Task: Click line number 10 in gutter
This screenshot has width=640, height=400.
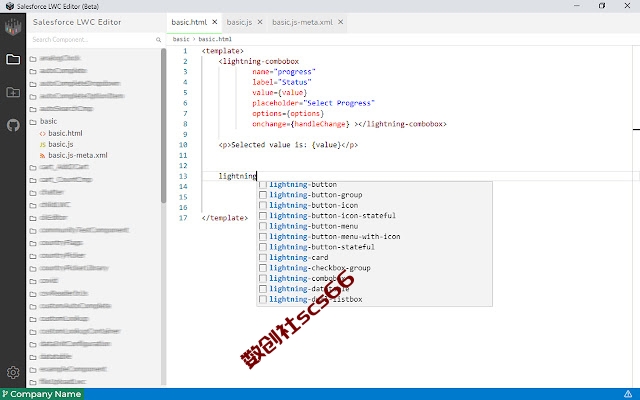Action: pyautogui.click(x=182, y=145)
